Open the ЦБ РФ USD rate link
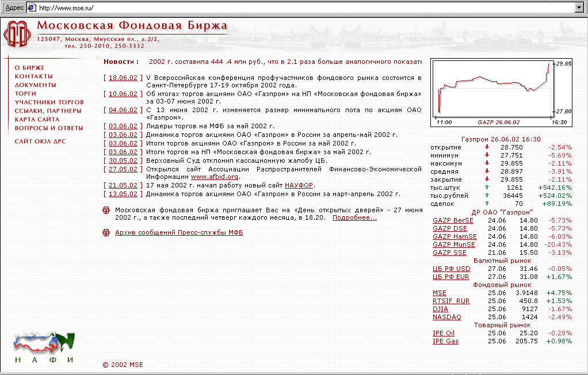The height and width of the screenshot is (375, 588). coord(452,269)
